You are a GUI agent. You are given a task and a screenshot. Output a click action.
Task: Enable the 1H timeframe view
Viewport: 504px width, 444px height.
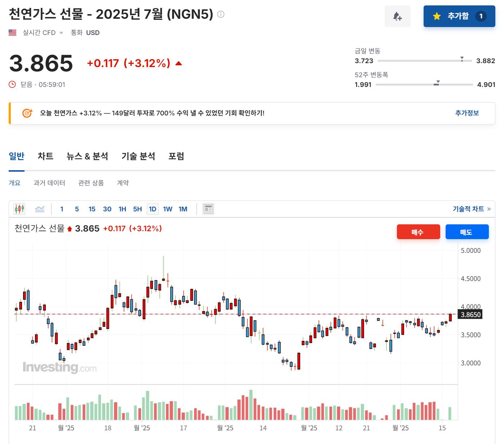(x=122, y=209)
